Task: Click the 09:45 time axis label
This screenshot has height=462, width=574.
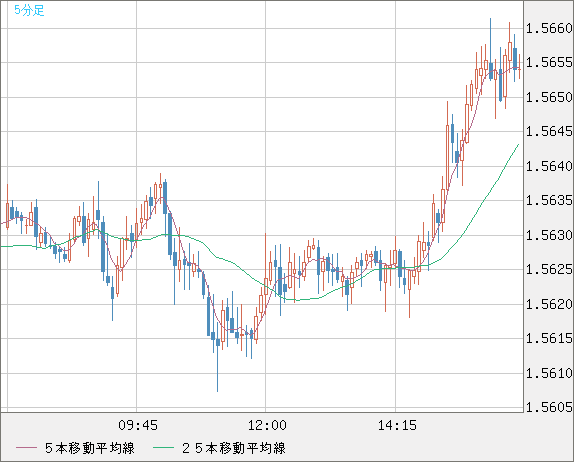Action: click(138, 425)
